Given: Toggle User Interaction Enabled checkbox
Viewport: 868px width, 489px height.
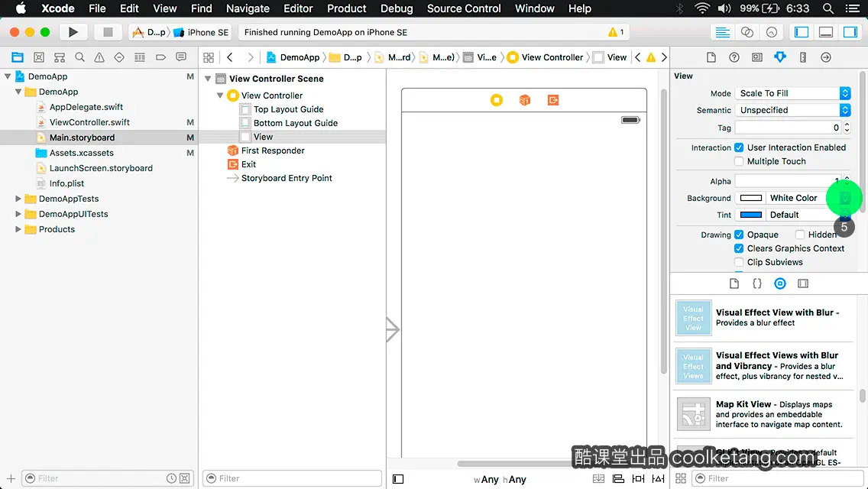Looking at the screenshot, I should [739, 147].
